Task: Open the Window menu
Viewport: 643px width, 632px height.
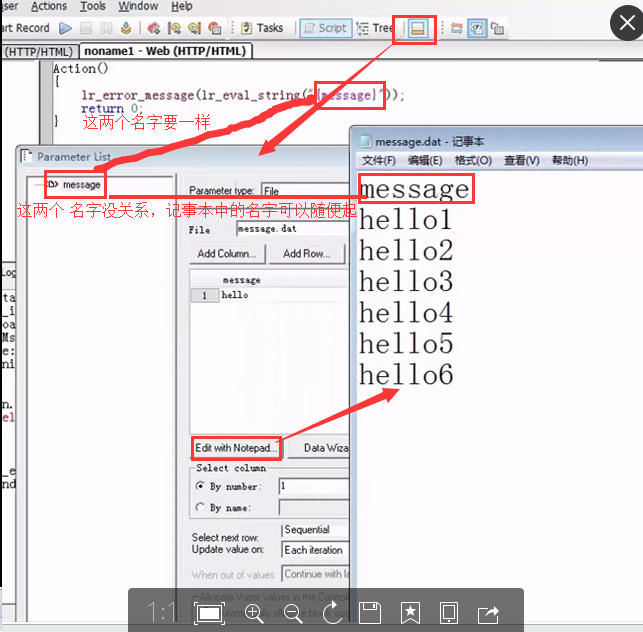Action: pos(138,6)
